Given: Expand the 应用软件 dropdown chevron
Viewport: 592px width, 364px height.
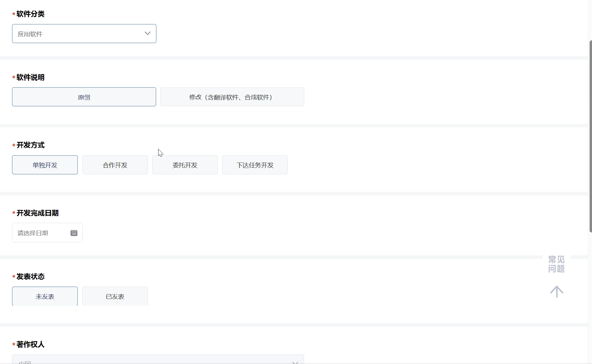Looking at the screenshot, I should point(147,33).
